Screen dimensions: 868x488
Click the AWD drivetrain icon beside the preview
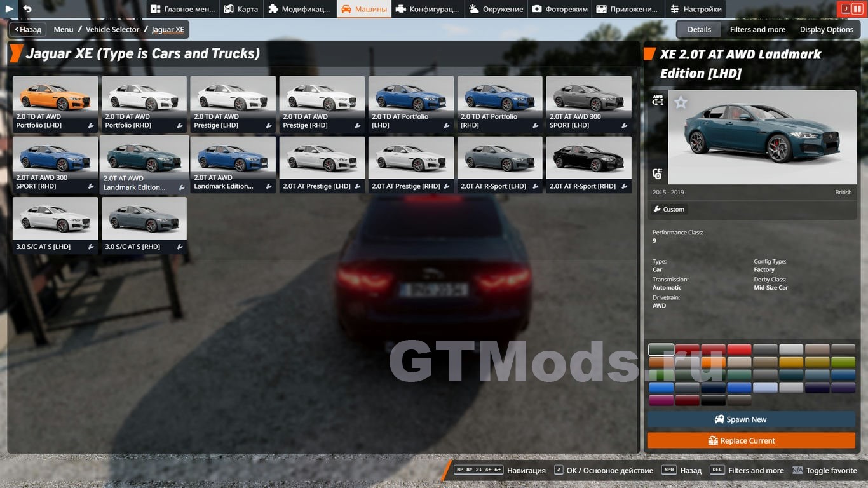pos(658,100)
